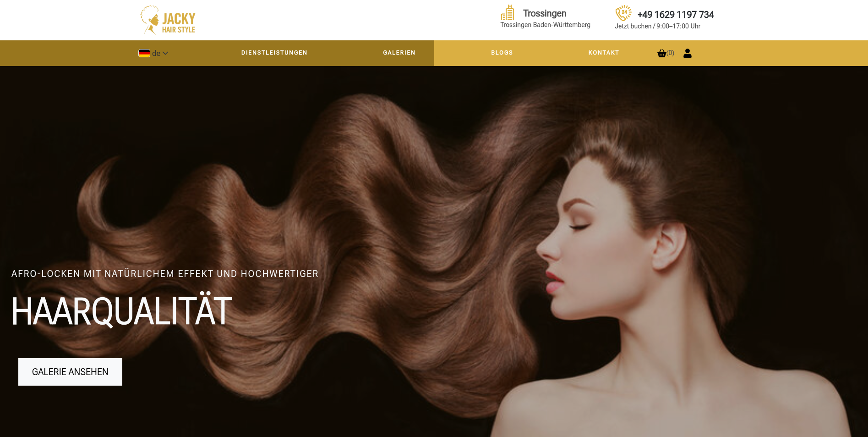This screenshot has width=868, height=437.
Task: Open the Dienstleistungen menu
Action: [x=274, y=53]
